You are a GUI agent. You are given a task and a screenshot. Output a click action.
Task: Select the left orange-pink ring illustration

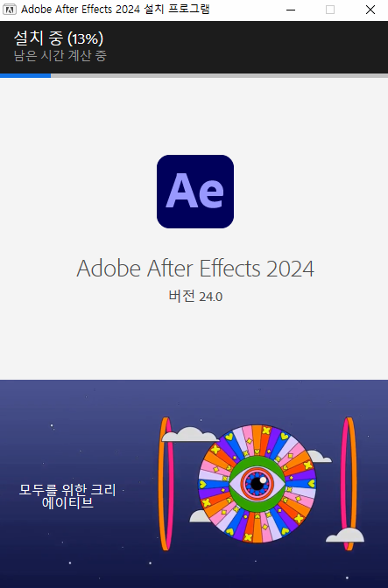click(x=166, y=484)
